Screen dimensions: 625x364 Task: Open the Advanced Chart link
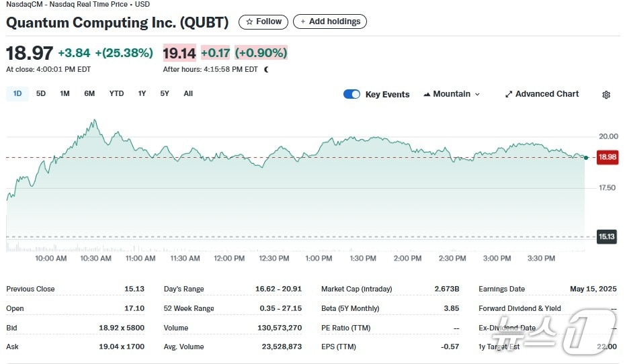[x=546, y=94]
